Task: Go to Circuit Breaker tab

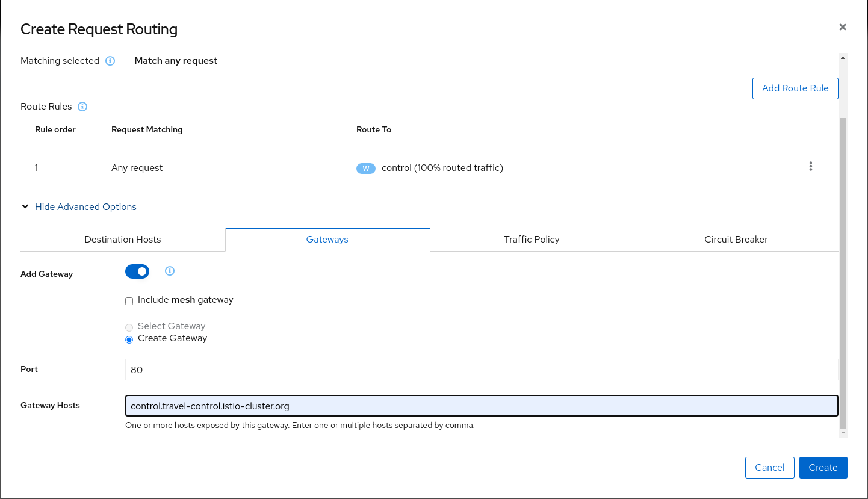Action: coord(736,240)
